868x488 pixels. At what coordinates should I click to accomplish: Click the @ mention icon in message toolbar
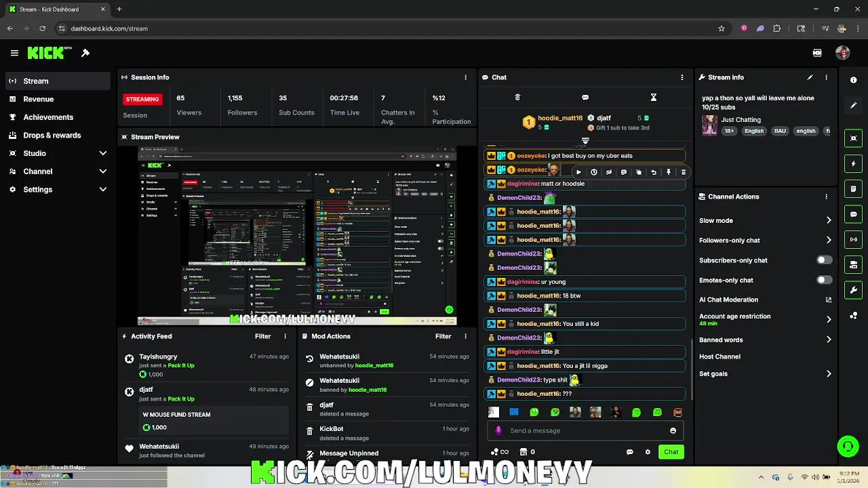[623, 172]
